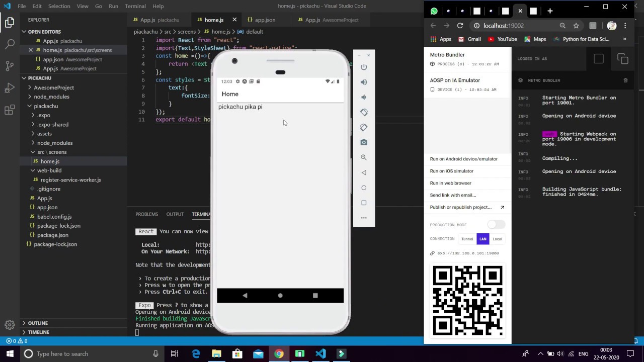Viewport: 644px width, 362px height.
Task: Click emulator toolbar back triangle
Action: point(364,172)
